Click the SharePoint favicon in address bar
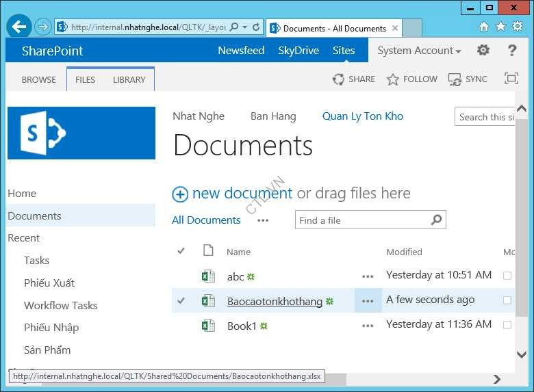The width and height of the screenshot is (534, 392). 62,27
